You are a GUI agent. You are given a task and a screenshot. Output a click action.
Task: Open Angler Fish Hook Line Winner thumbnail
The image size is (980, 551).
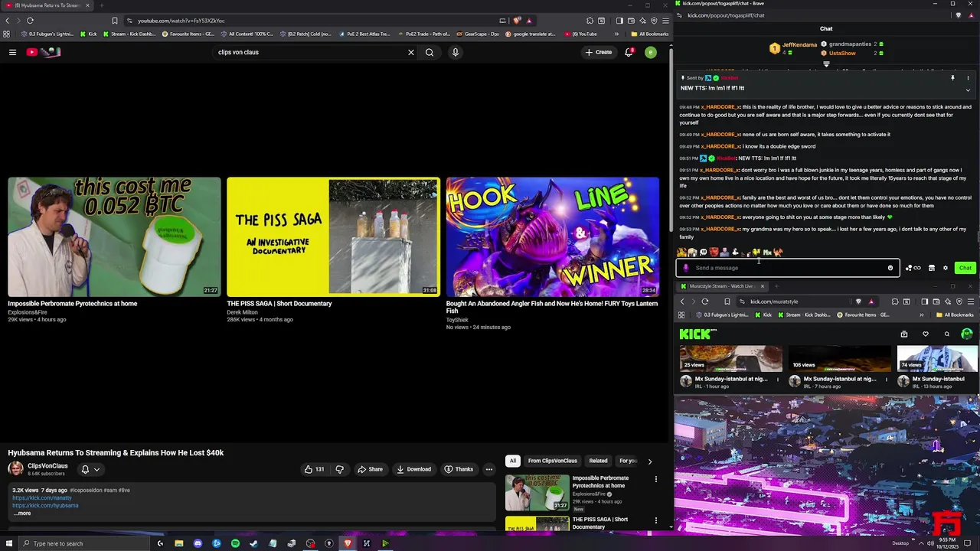coord(553,237)
